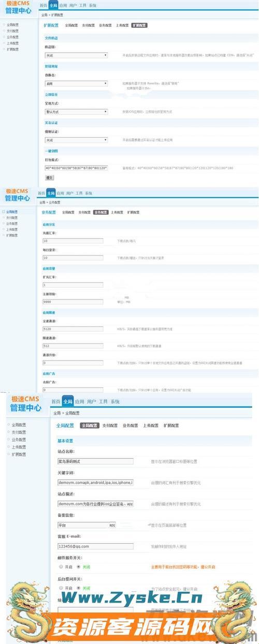Viewport: 259px width, 644px height.
Task: Click 用户 tab on the 扩展配置 page
Action: [72, 5]
